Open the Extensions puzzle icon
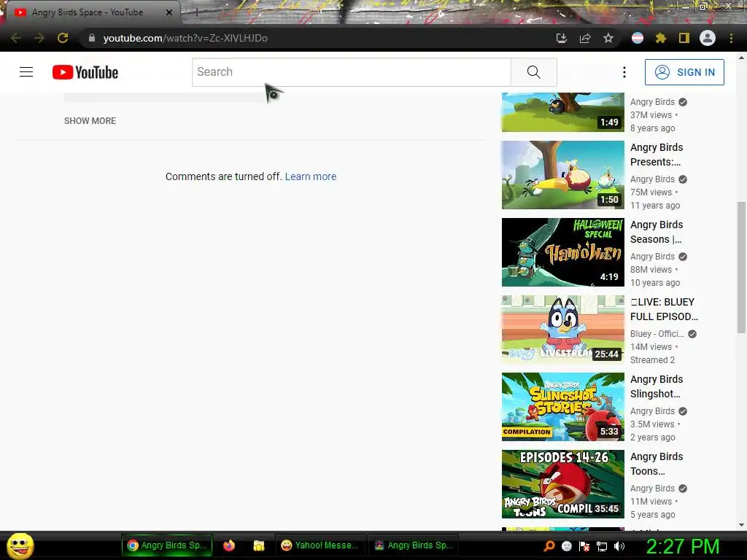This screenshot has width=747, height=560. pyautogui.click(x=661, y=38)
